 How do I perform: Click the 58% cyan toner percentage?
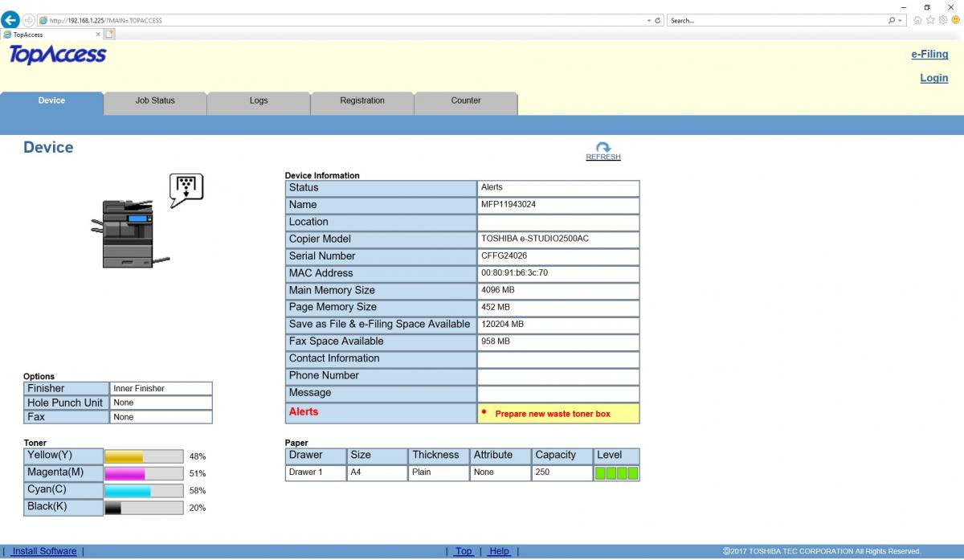[x=198, y=490]
